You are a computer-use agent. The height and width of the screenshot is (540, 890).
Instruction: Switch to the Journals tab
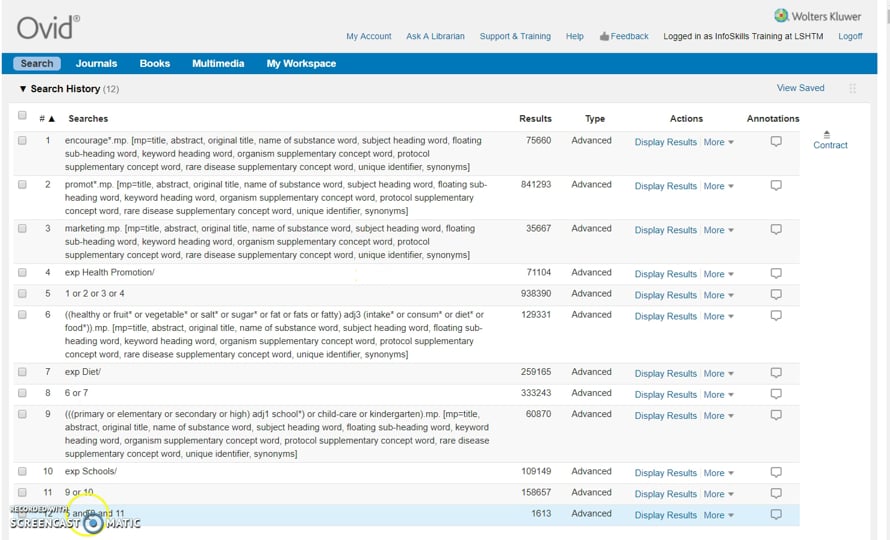point(96,63)
